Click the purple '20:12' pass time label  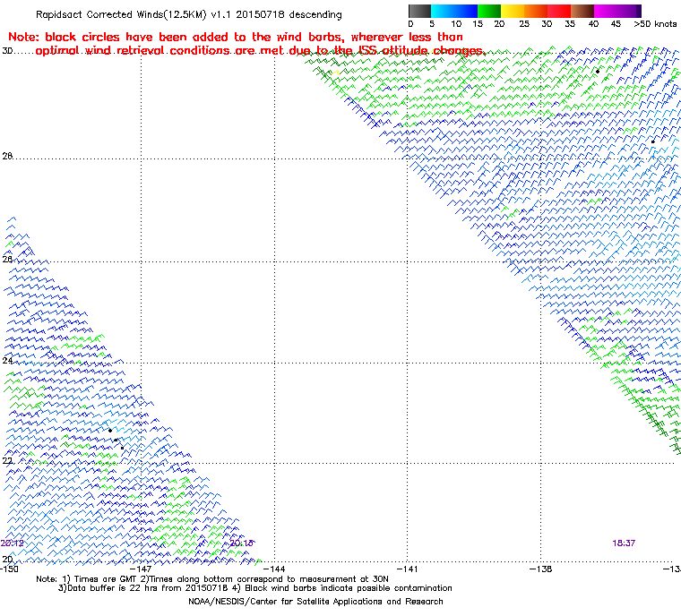13,543
